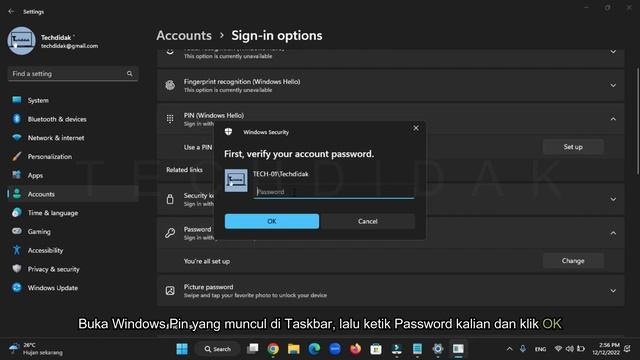Launch Firefox from the taskbar
The image size is (640, 360).
click(x=356, y=349)
